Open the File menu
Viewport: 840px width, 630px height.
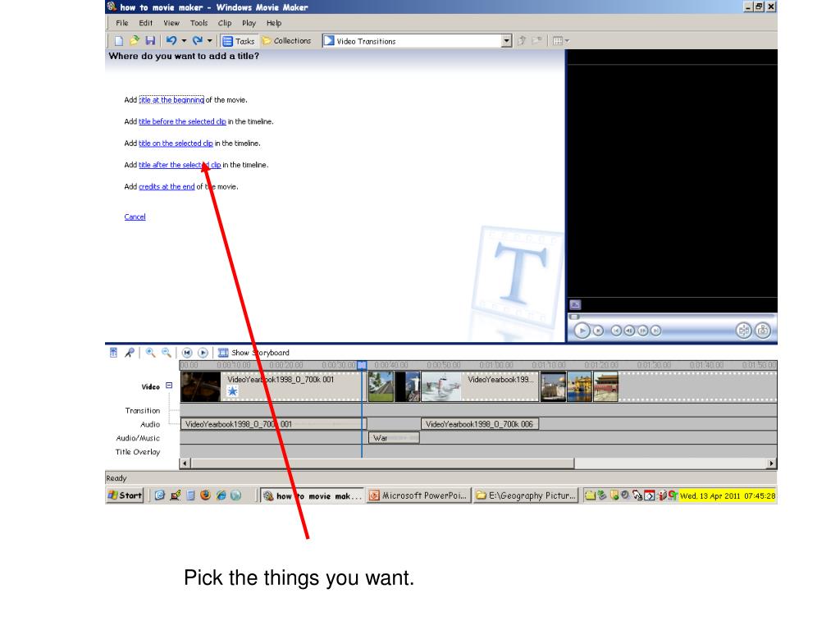click(x=122, y=23)
